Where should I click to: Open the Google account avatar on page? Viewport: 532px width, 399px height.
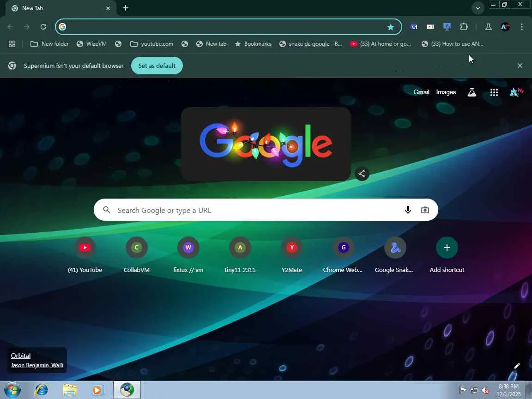click(x=516, y=92)
